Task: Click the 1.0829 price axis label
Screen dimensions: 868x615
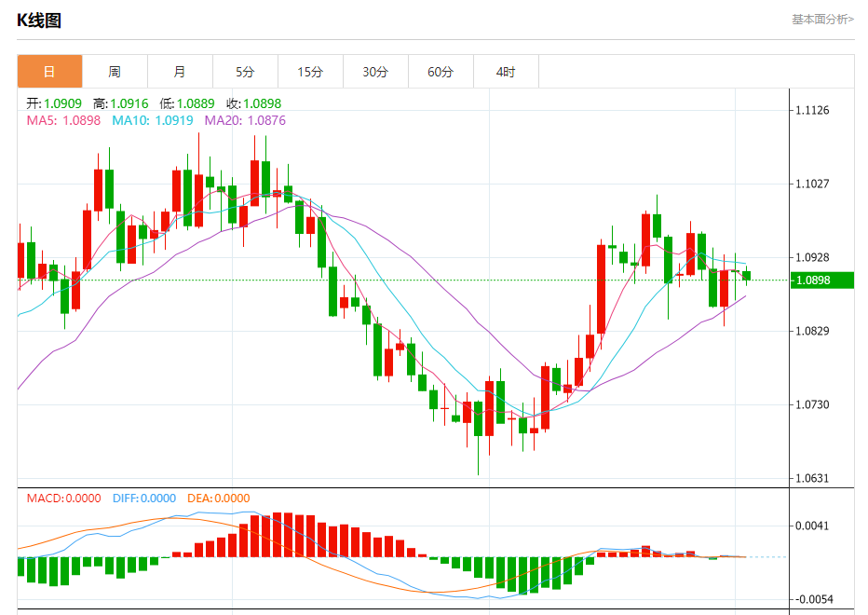Action: point(812,332)
